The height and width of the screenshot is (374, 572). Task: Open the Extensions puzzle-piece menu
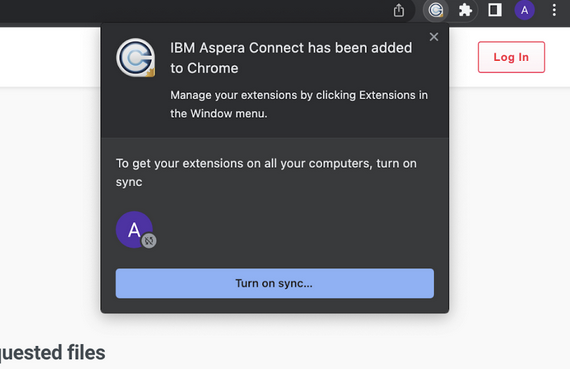click(x=465, y=10)
